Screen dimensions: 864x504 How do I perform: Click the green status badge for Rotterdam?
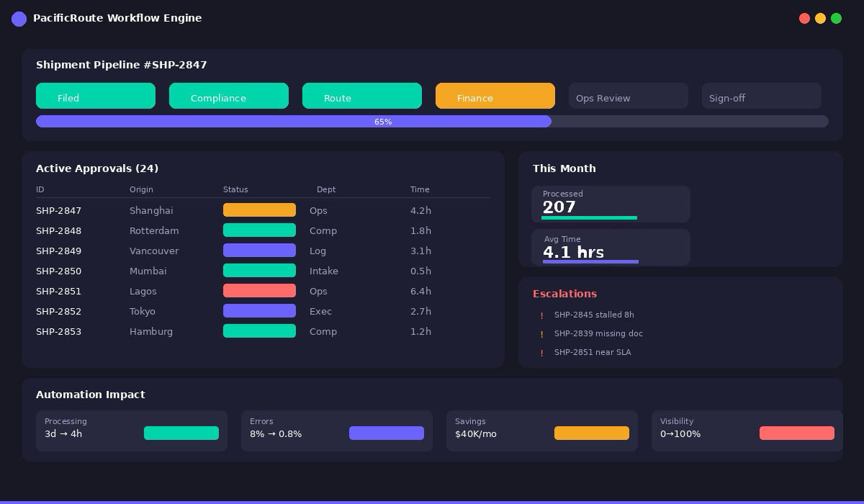point(259,230)
